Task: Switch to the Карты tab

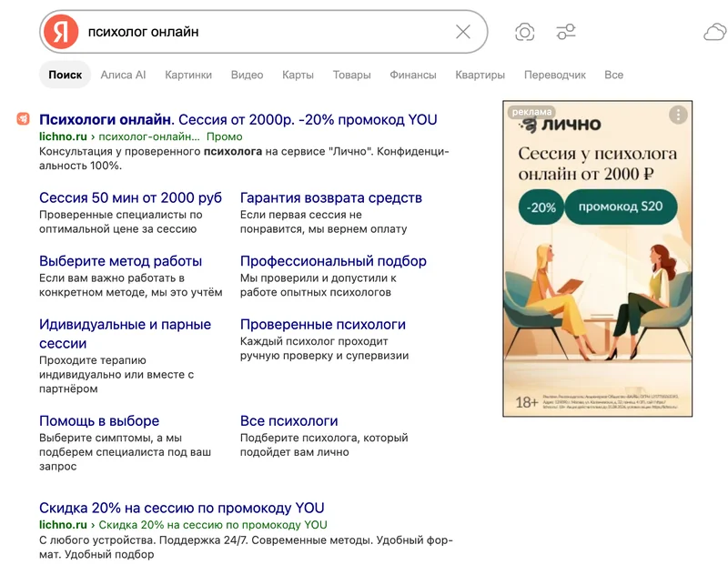Action: pyautogui.click(x=298, y=75)
